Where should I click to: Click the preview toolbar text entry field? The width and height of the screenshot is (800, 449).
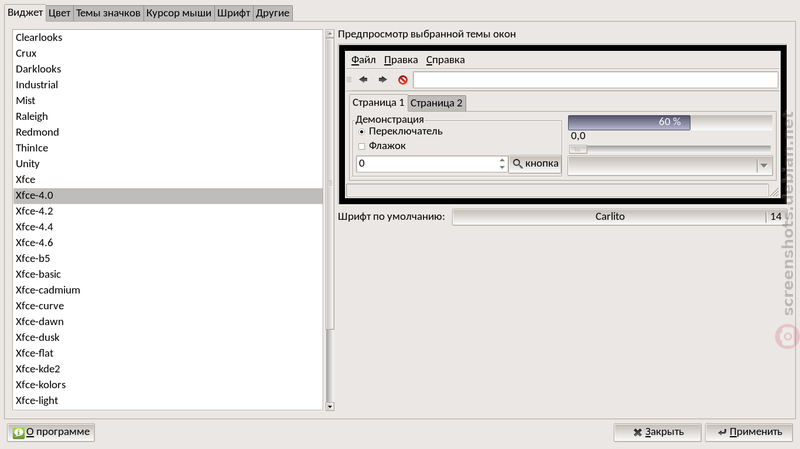[x=595, y=80]
